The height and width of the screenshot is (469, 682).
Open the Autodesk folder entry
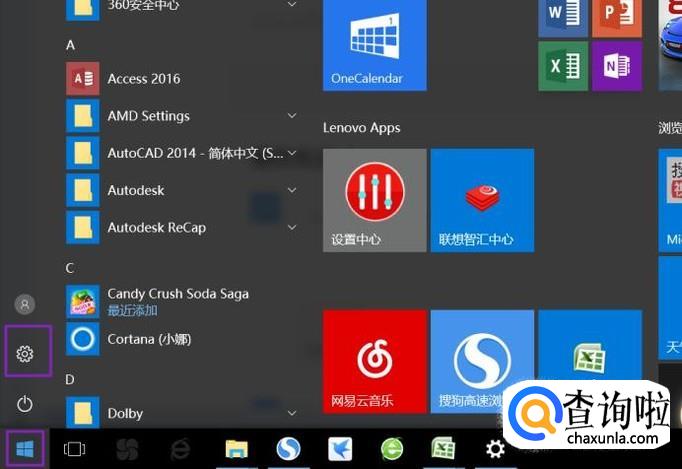[183, 191]
